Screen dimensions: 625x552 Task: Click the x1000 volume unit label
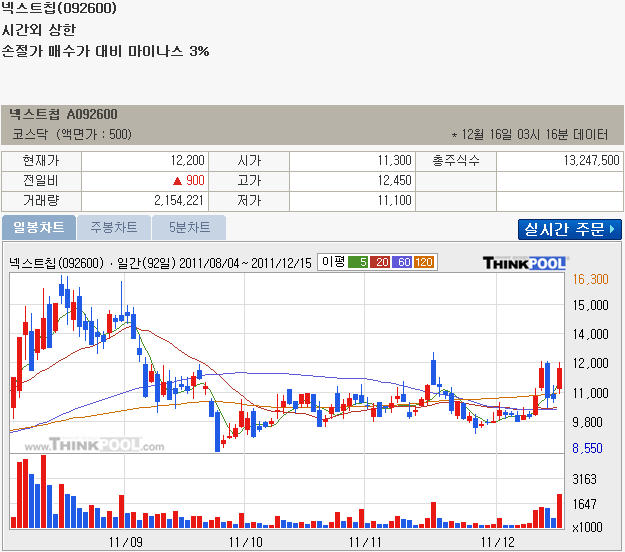587,527
